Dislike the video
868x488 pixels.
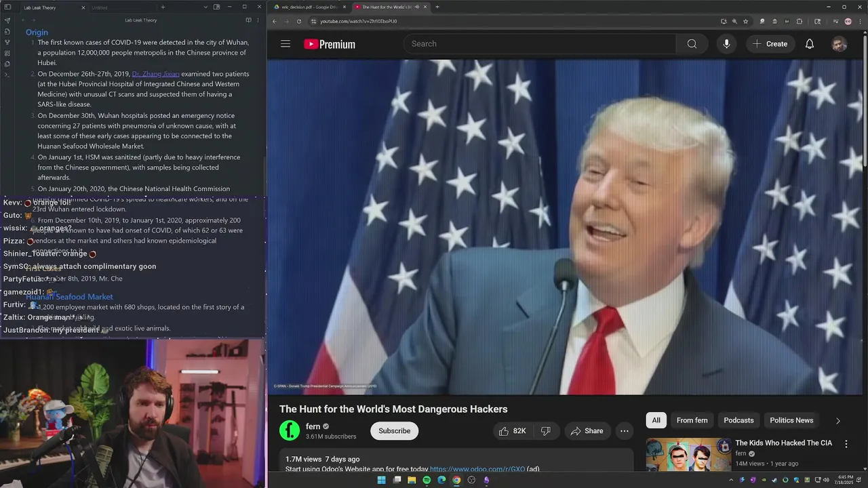coord(545,431)
